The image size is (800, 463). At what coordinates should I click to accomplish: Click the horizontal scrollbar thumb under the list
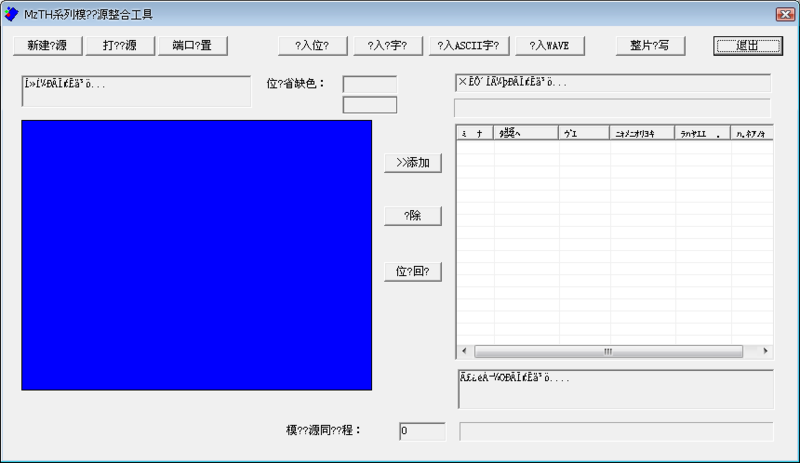click(x=608, y=351)
